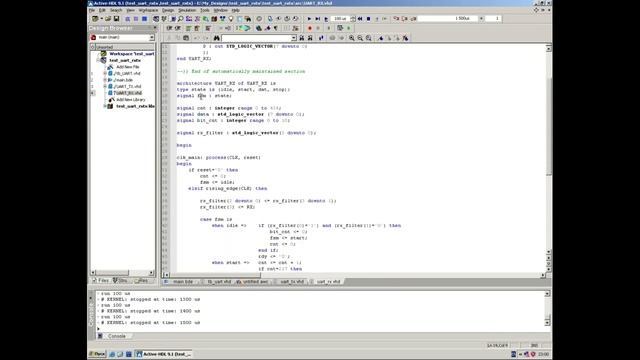Open the Search menu
This screenshot has height=360, width=640.
(x=116, y=10)
